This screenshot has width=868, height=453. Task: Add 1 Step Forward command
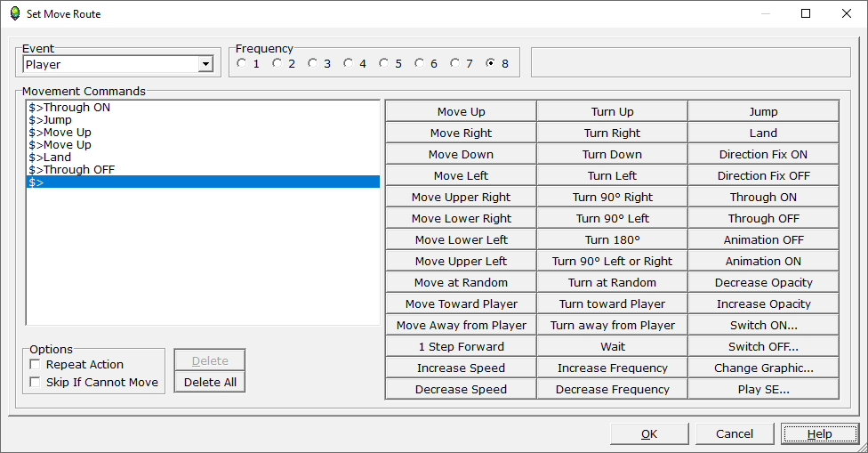click(461, 347)
